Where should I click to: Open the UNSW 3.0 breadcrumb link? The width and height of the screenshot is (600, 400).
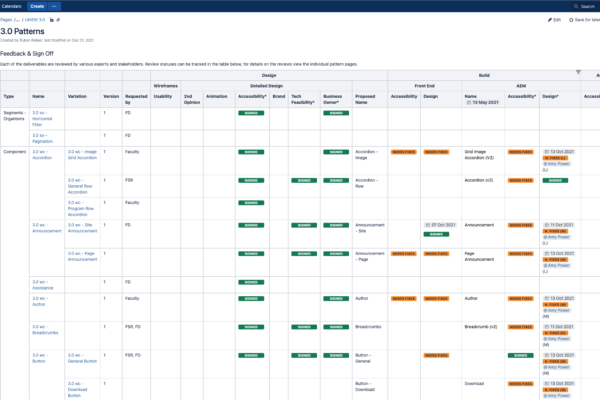coord(35,20)
